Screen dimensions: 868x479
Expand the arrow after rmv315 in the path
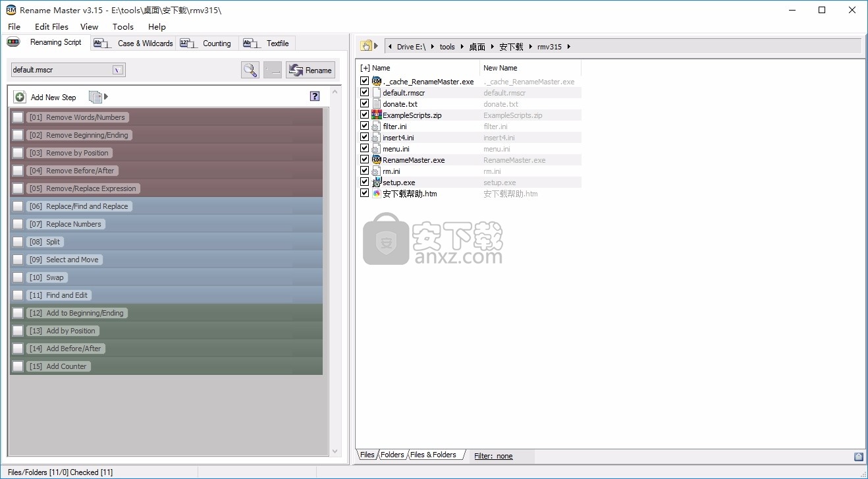click(x=569, y=47)
